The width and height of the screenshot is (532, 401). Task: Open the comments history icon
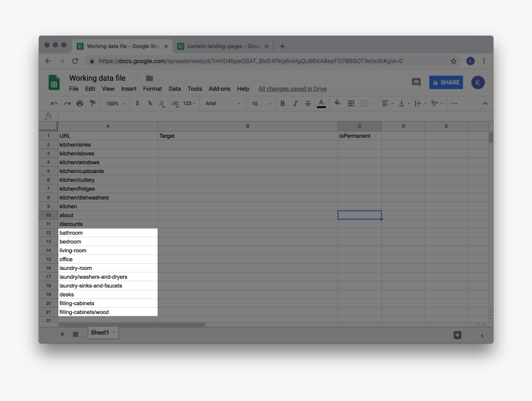click(x=416, y=82)
